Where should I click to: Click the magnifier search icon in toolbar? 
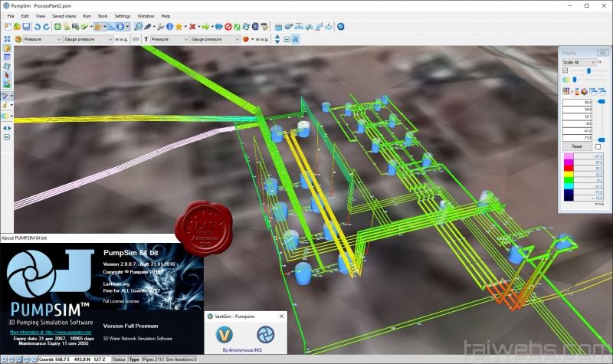(x=138, y=26)
